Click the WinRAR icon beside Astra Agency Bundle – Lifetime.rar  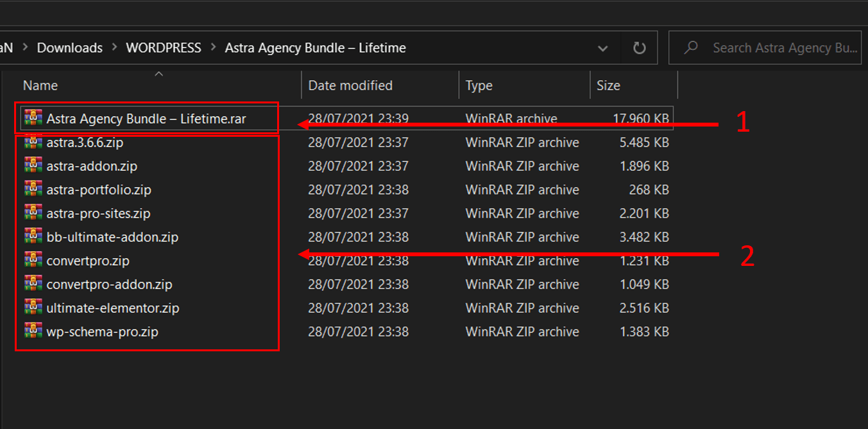pyautogui.click(x=33, y=118)
